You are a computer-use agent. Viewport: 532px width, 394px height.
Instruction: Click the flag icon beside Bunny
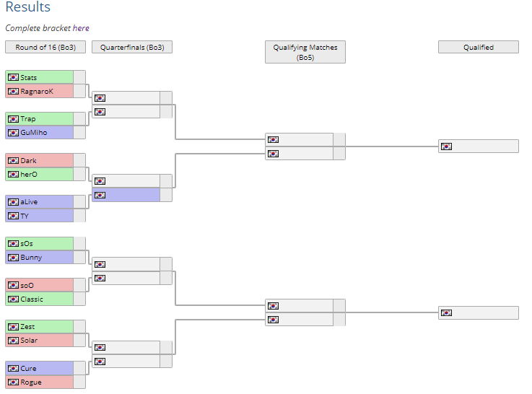[x=13, y=258]
